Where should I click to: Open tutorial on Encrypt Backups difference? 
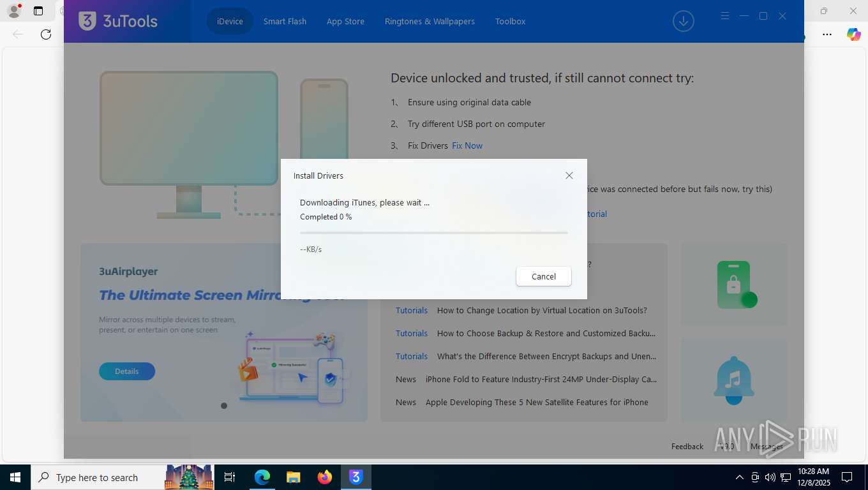tap(546, 356)
